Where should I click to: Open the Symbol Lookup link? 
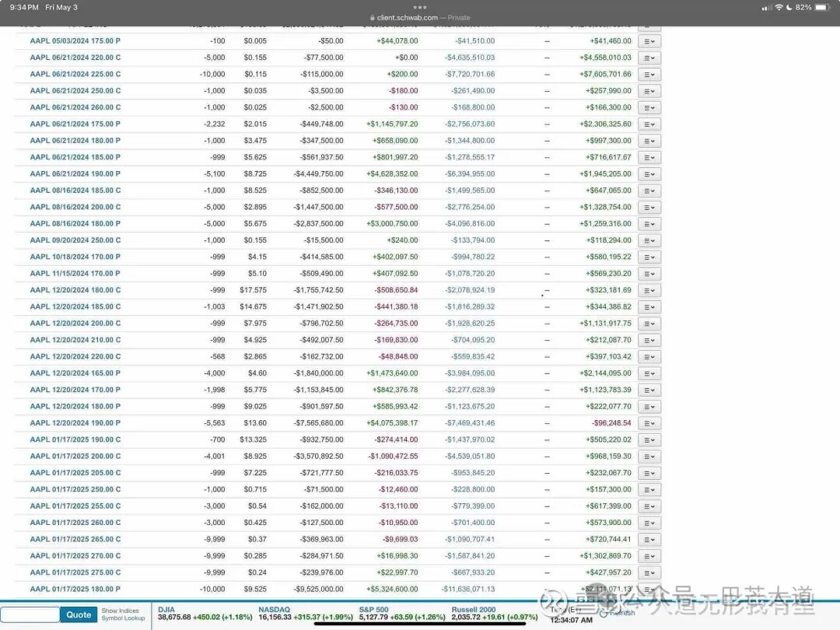tap(123, 618)
